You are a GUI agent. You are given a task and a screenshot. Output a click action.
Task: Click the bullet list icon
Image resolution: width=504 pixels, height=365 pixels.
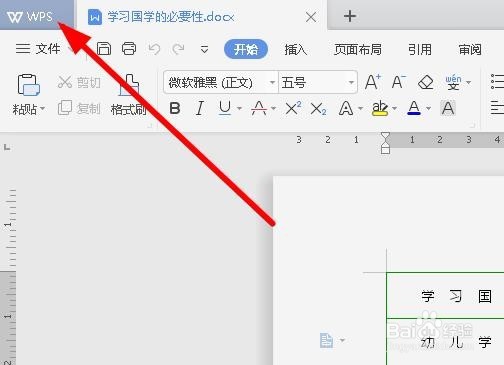(x=497, y=82)
